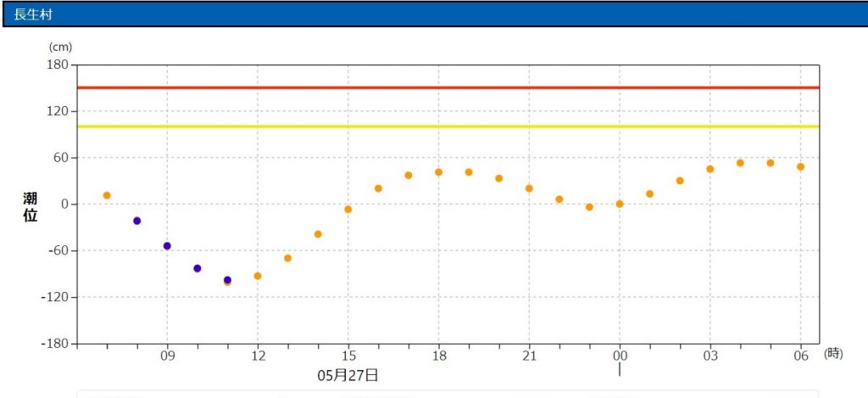Select the 長生村 header title
Image resolution: width=868 pixels, height=398 pixels.
click(x=33, y=14)
